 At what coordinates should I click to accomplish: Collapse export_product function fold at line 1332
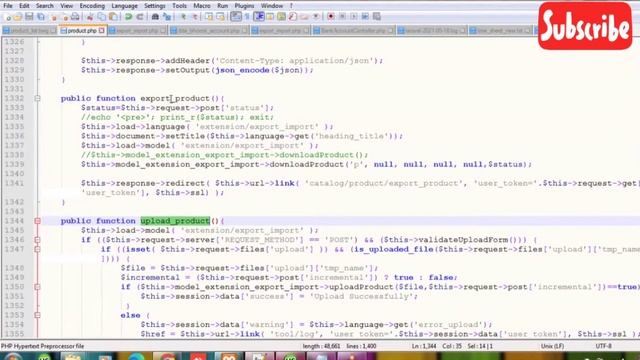coord(37,98)
